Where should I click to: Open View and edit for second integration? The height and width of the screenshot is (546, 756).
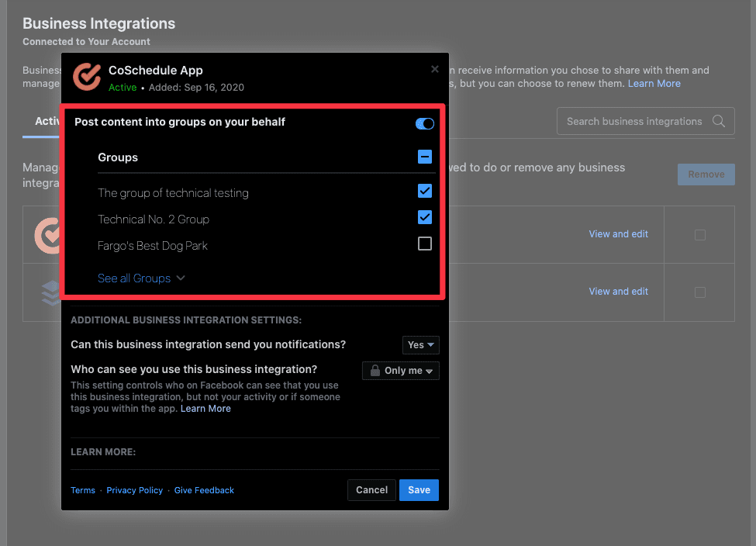tap(618, 292)
